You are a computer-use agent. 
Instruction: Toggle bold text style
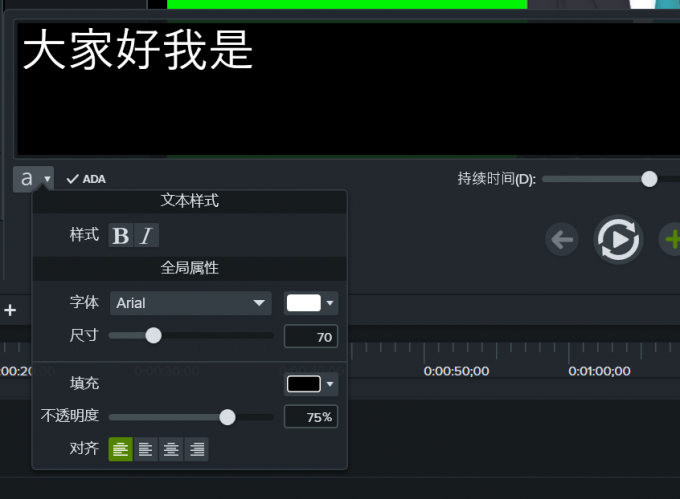pyautogui.click(x=121, y=236)
